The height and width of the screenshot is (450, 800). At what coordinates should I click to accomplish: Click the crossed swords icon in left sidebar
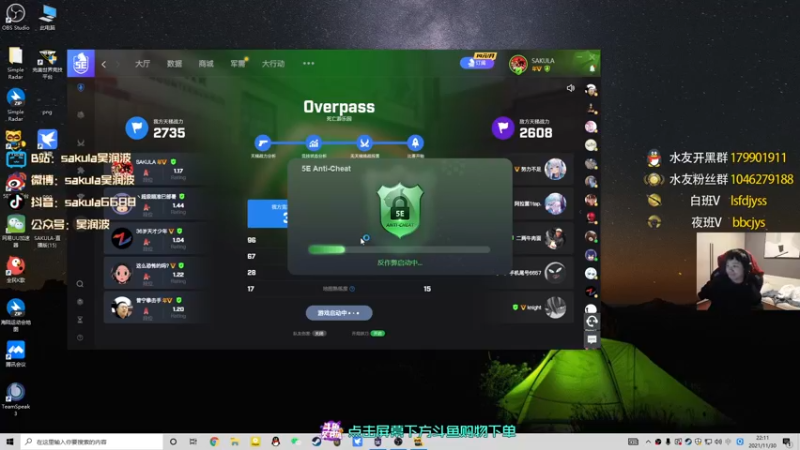81,143
